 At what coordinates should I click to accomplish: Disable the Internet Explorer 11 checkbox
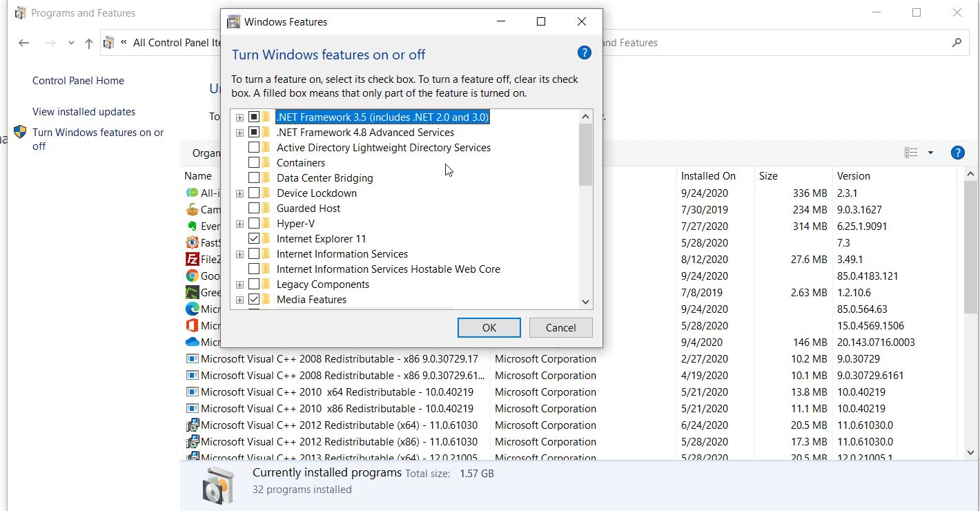click(x=254, y=239)
